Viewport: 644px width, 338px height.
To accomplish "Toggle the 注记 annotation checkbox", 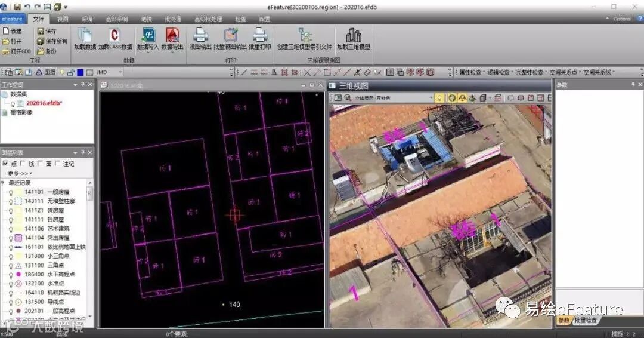I will 57,164.
